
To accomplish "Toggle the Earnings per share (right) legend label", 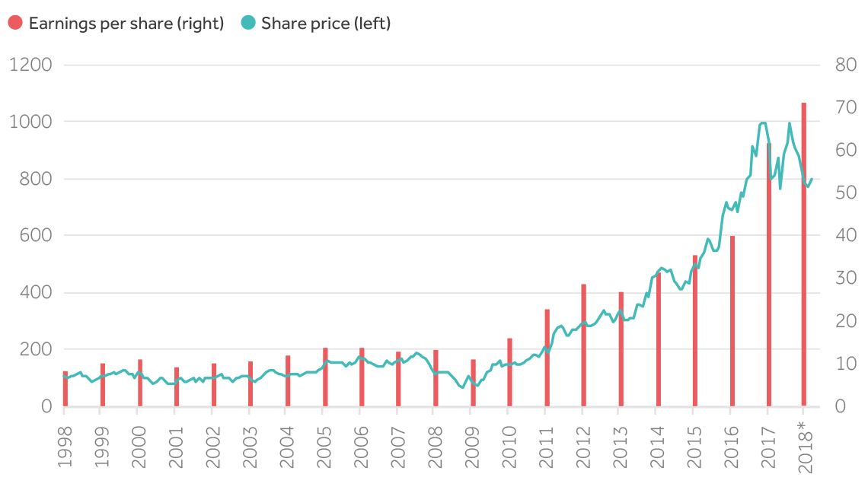I will (126, 23).
